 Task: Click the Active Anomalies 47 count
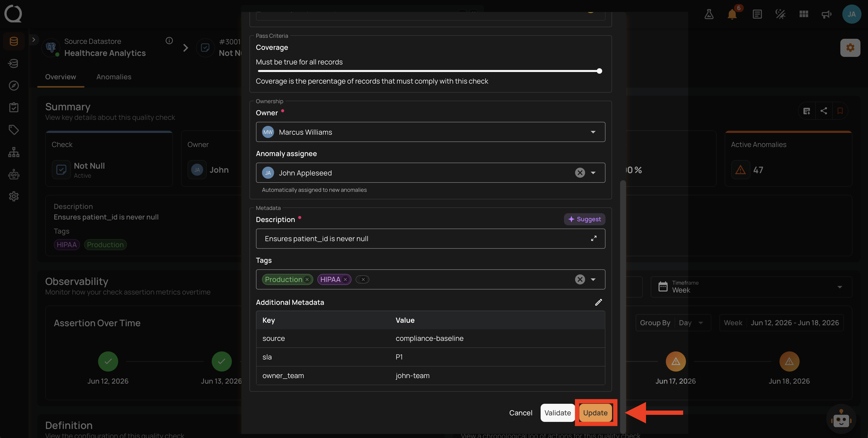point(758,170)
